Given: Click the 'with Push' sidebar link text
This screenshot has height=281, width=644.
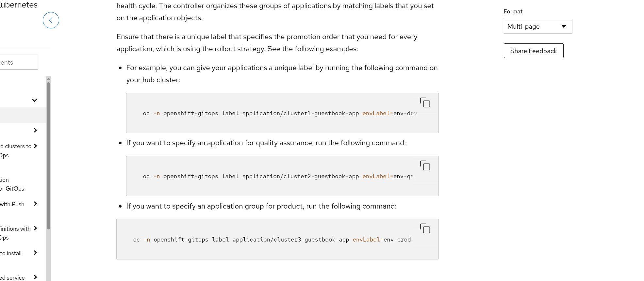Looking at the screenshot, I should coord(12,204).
